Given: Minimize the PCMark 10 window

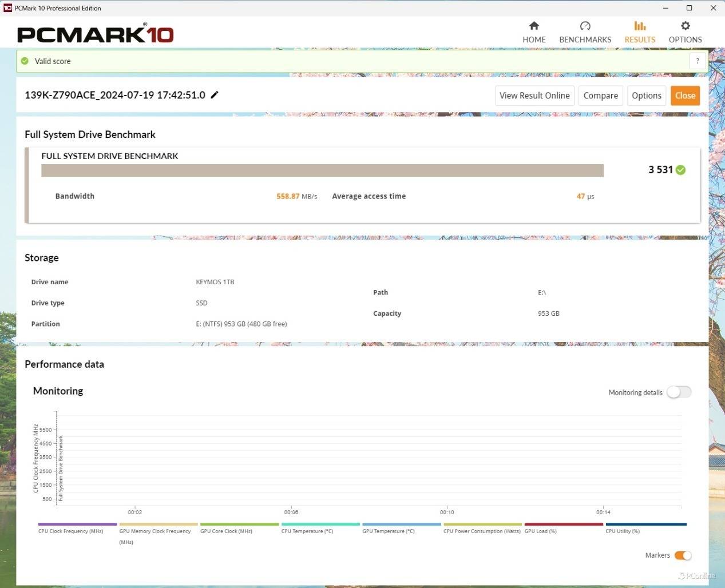Looking at the screenshot, I should coord(665,8).
